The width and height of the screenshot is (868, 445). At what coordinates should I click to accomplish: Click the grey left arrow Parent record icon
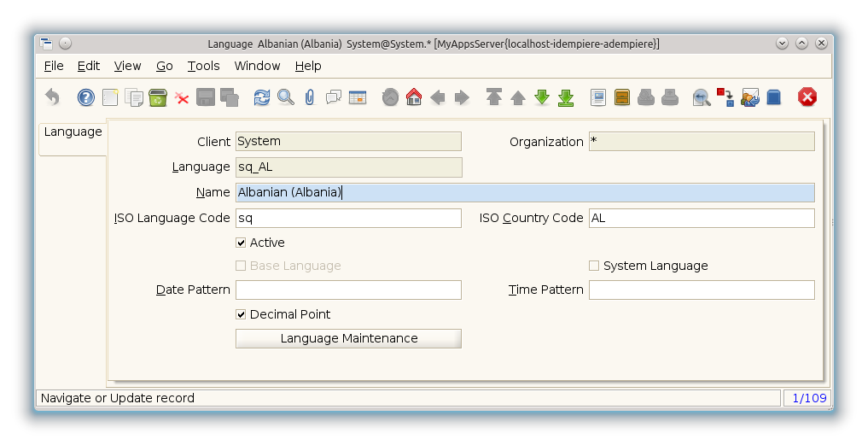438,97
